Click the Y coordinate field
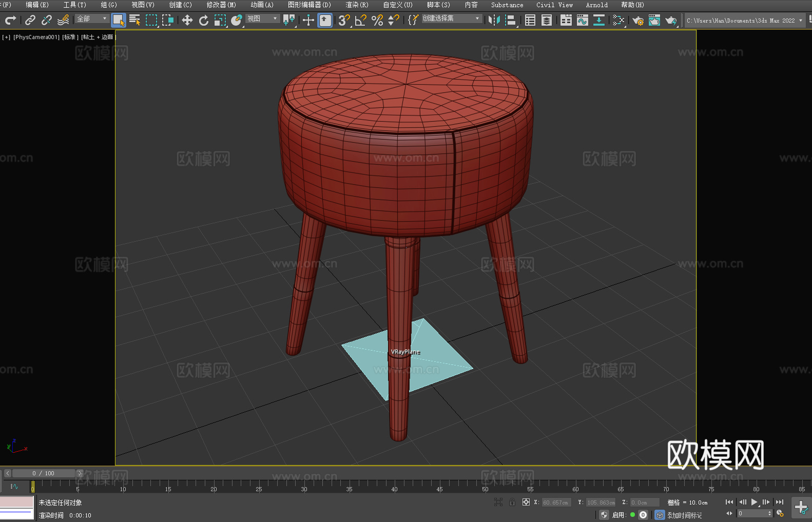The width and height of the screenshot is (812, 522). click(601, 502)
